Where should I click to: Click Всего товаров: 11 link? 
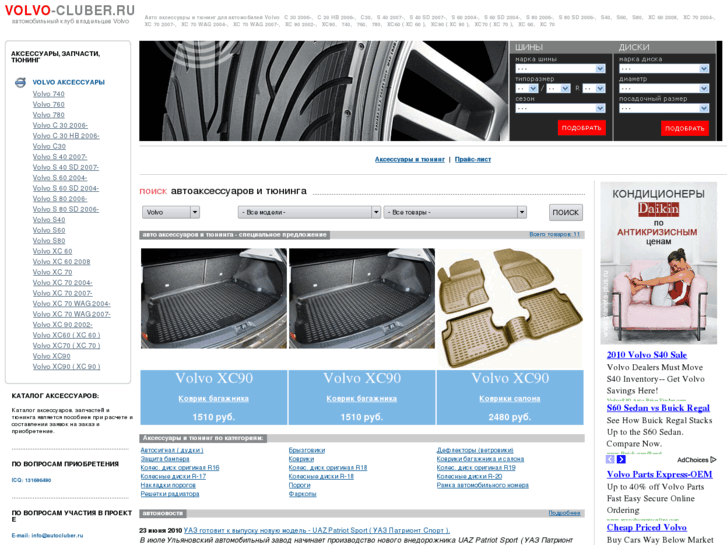[555, 234]
